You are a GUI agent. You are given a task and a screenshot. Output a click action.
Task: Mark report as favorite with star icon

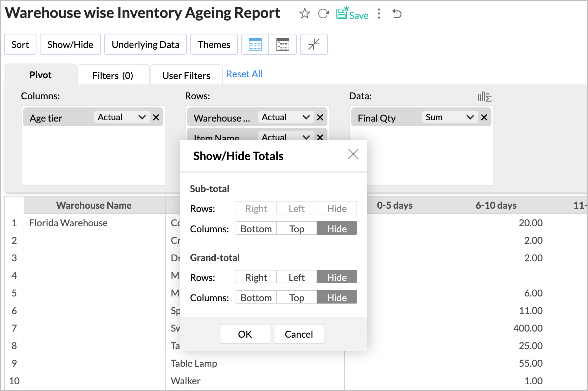(304, 14)
